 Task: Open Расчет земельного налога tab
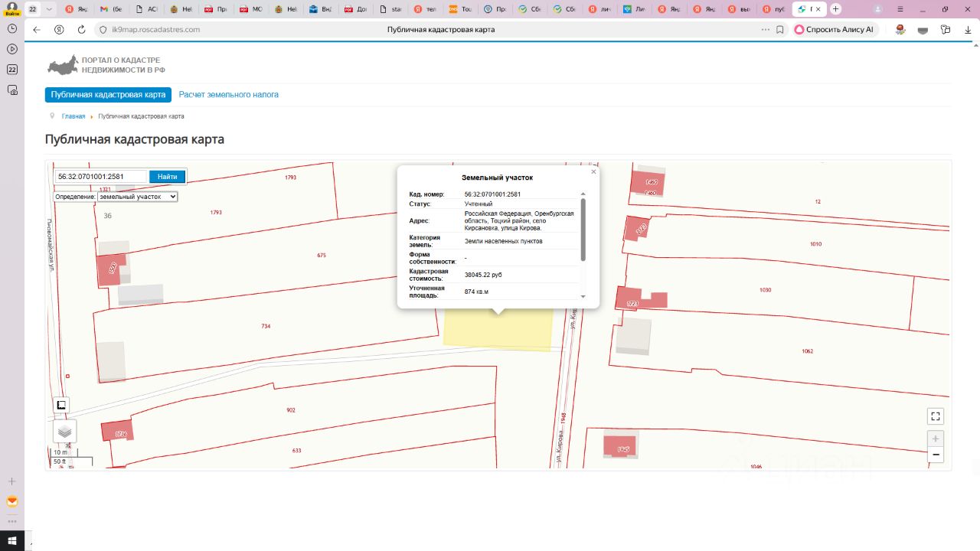(x=228, y=95)
